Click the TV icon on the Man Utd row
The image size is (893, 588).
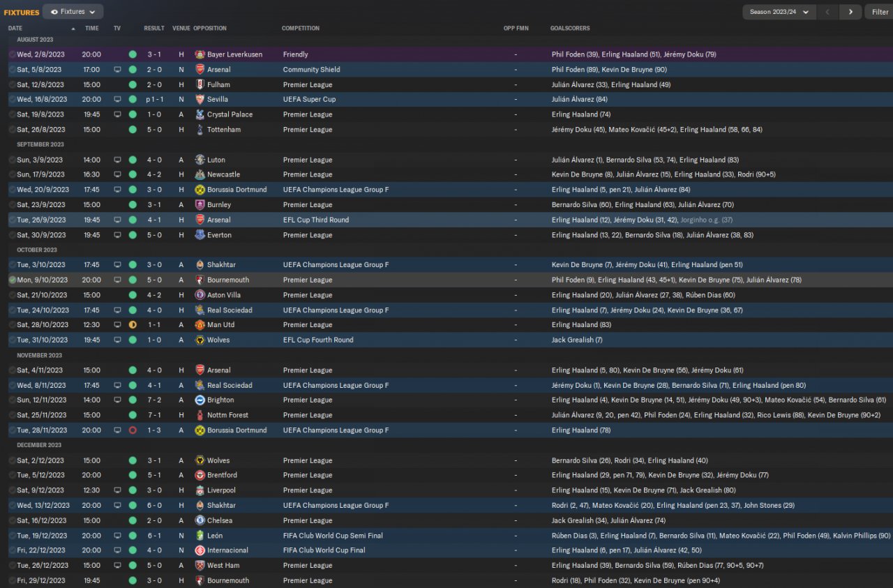click(x=117, y=325)
